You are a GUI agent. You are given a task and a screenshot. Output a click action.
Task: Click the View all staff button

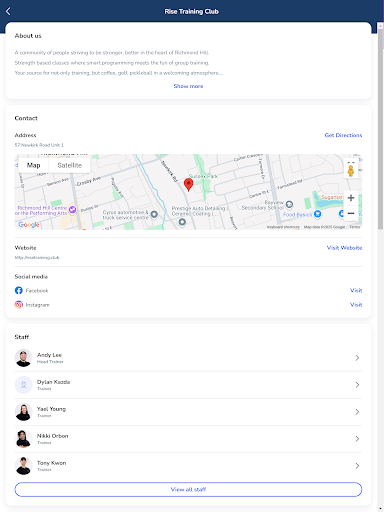(x=188, y=489)
